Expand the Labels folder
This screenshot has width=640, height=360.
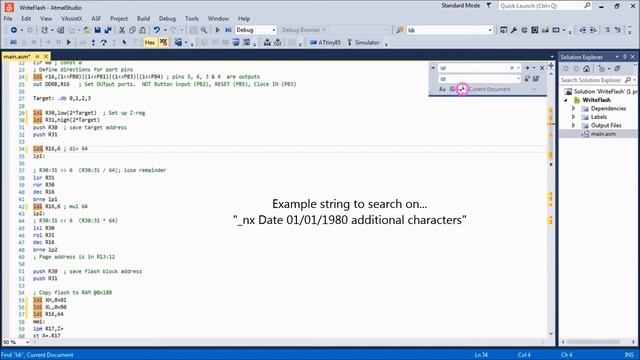click(x=573, y=117)
